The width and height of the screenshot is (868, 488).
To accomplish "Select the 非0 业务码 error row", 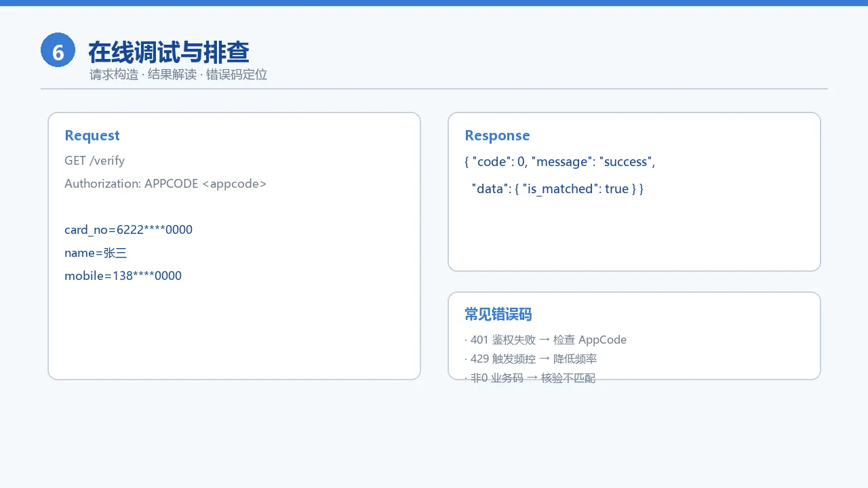I will tap(530, 378).
